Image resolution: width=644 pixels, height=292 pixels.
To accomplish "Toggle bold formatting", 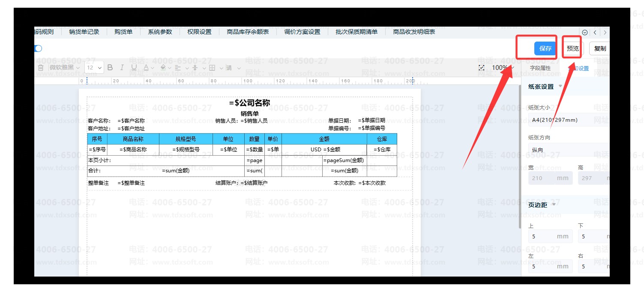I will 110,68.
